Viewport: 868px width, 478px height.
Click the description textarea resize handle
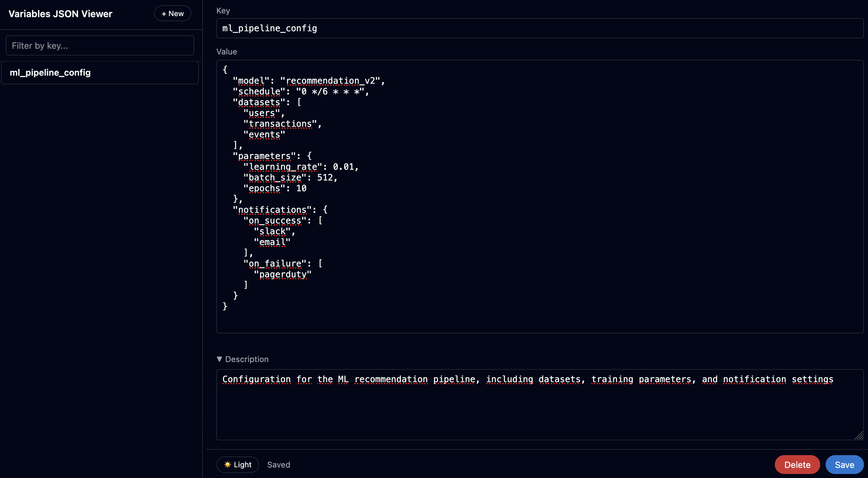point(859,435)
